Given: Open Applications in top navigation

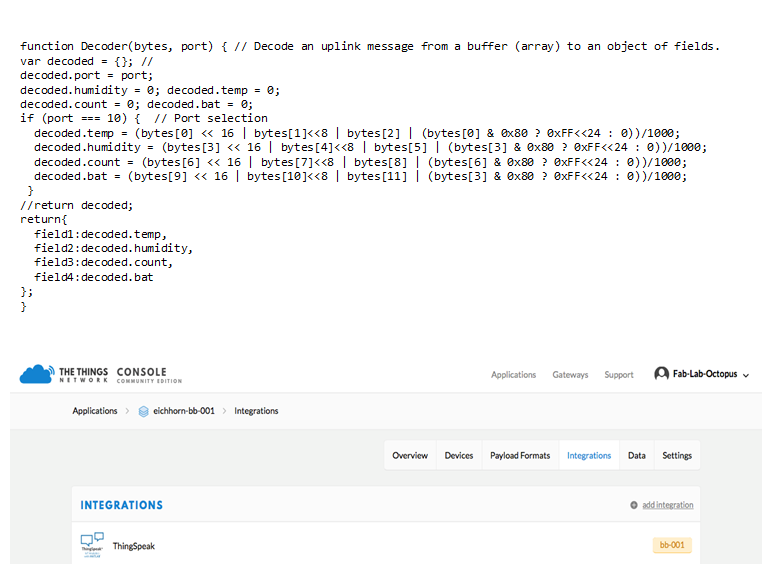Looking at the screenshot, I should click(513, 375).
